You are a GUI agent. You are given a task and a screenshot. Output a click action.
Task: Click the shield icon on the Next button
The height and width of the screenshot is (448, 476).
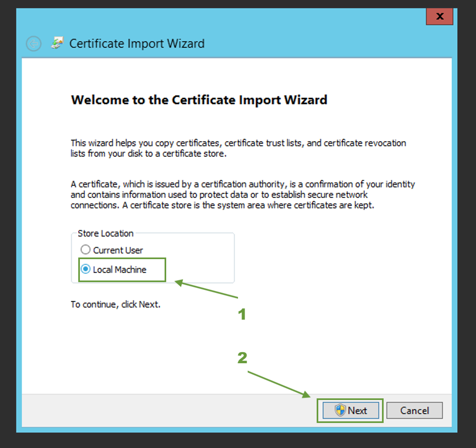coord(340,410)
